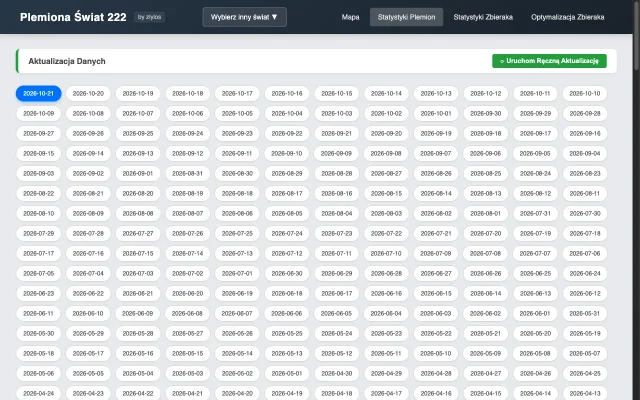Click date 2026-08-01
The image size is (640, 400).
(486, 213)
